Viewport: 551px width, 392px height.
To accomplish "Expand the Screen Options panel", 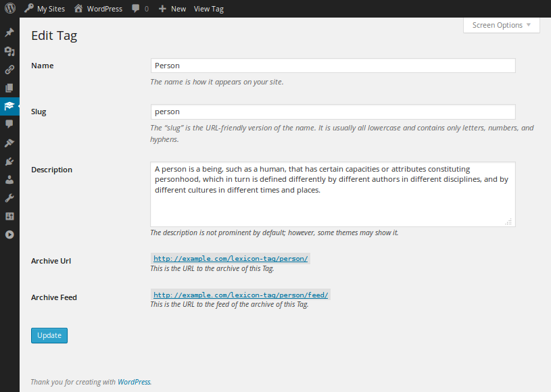I will pos(501,26).
